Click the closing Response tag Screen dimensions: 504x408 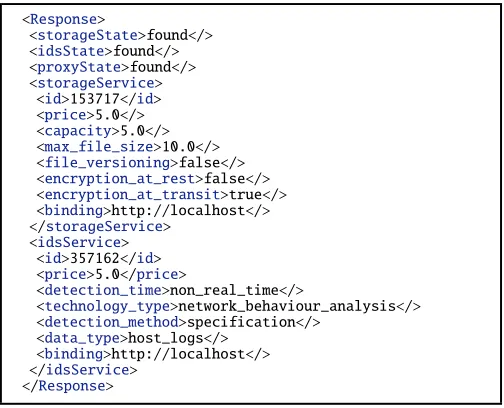(68, 386)
